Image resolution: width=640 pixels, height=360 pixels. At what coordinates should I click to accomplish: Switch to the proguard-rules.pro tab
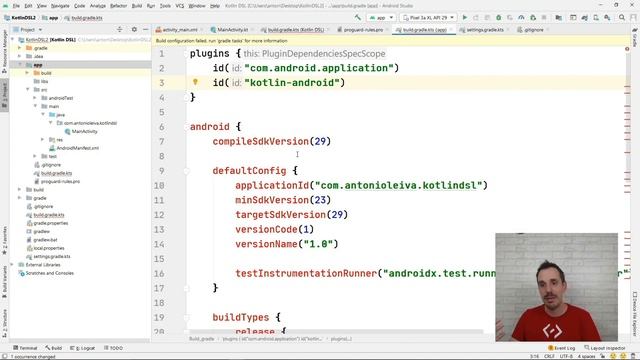click(x=362, y=30)
